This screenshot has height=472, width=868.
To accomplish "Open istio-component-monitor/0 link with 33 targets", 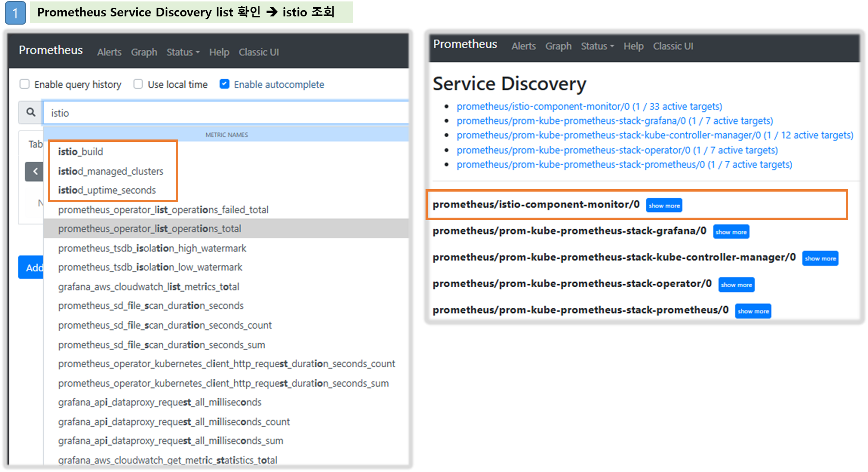I will (589, 106).
